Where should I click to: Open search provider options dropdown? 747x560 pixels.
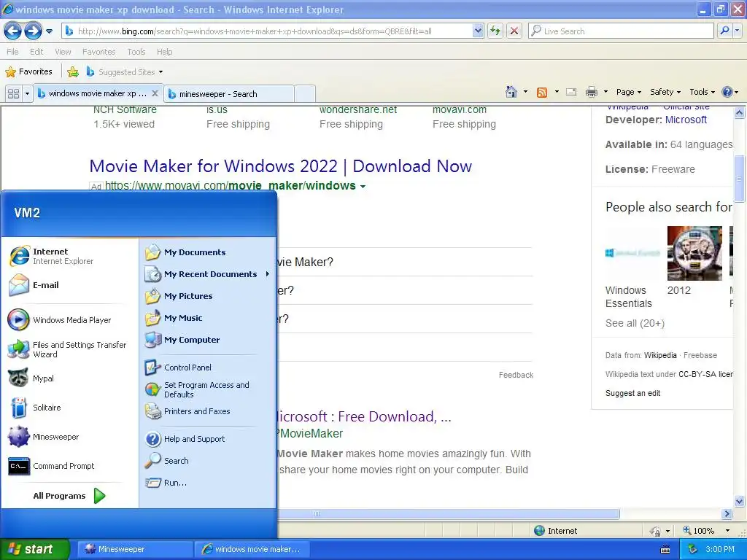point(737,31)
